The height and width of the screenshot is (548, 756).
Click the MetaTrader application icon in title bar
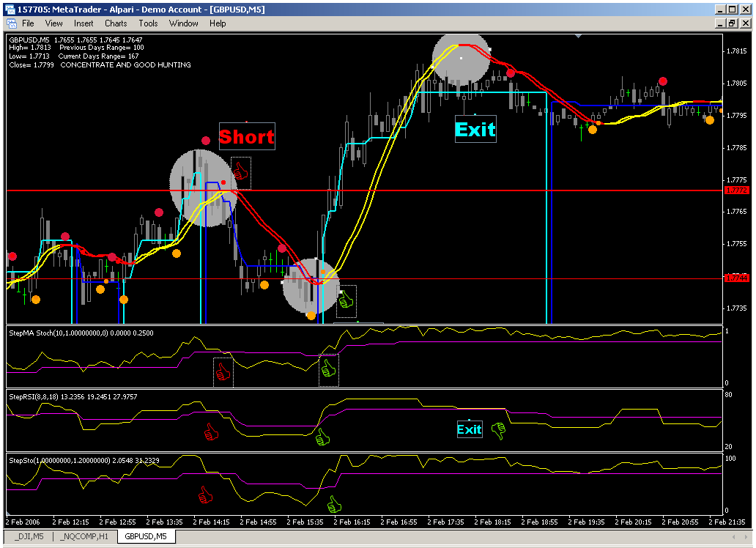10,10
